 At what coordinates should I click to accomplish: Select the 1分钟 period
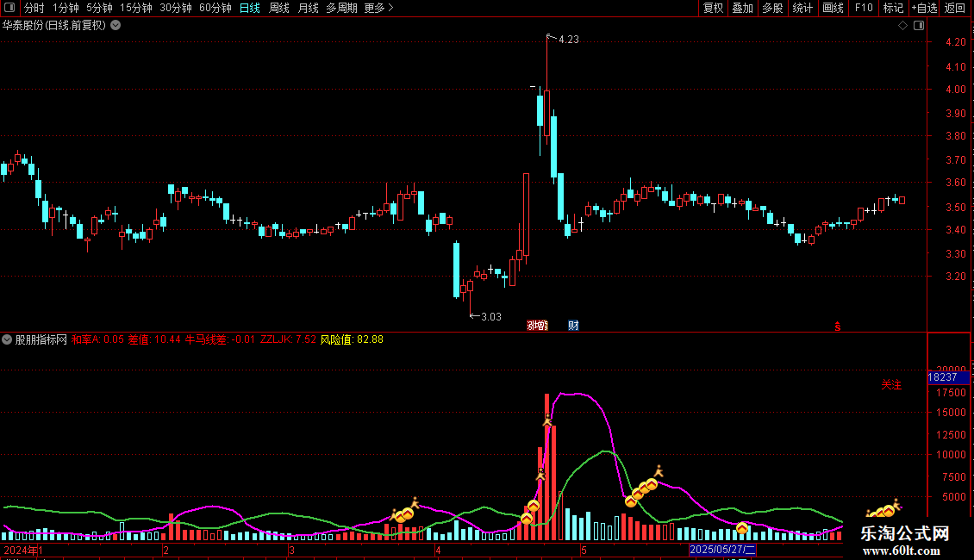[x=66, y=8]
